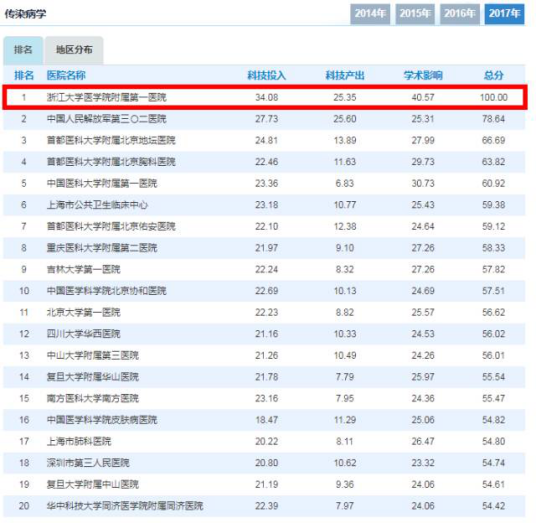Select the 2017年 year button
Screen dimensions: 537x523
(x=504, y=14)
